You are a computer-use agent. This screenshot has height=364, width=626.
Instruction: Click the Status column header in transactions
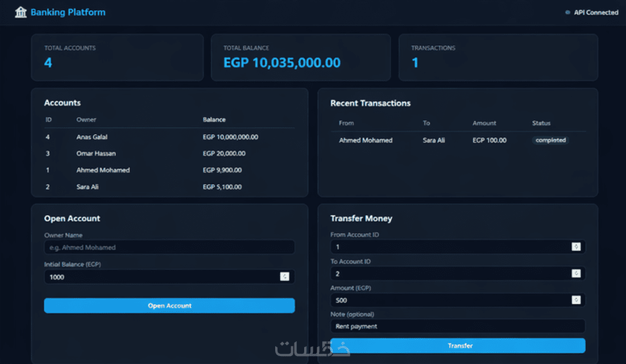click(541, 123)
